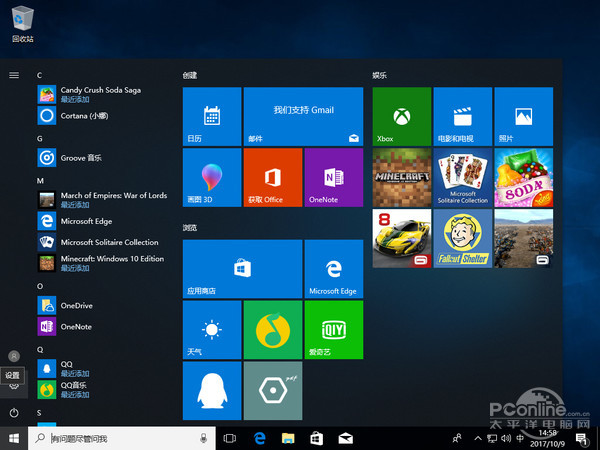Screen dimensions: 600x450
Task: Jump to letter G group header
Action: [x=39, y=139]
